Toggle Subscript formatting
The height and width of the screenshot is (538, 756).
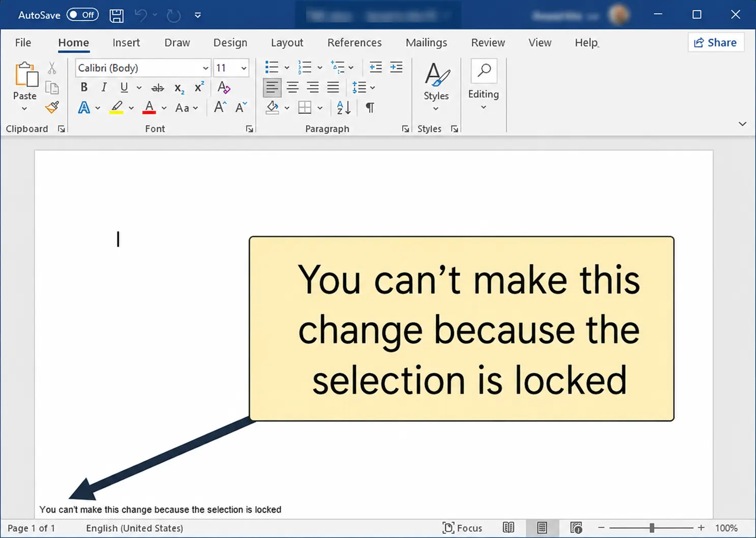point(179,88)
